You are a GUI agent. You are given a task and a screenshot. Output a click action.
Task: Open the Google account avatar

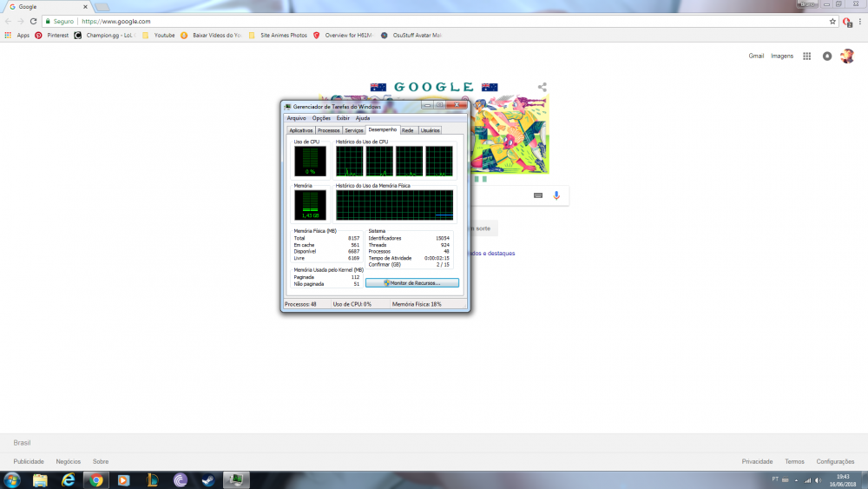(x=847, y=56)
